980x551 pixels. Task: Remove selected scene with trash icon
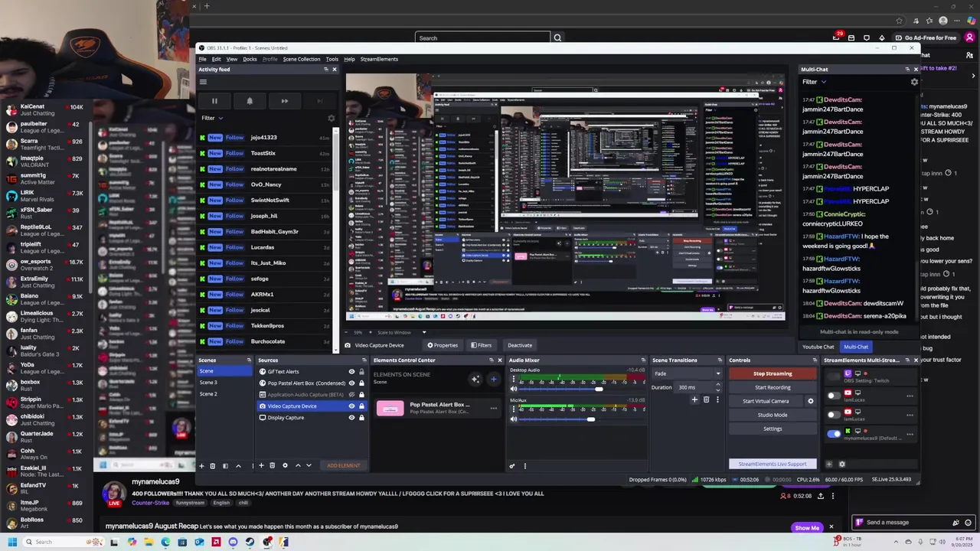[x=213, y=465]
